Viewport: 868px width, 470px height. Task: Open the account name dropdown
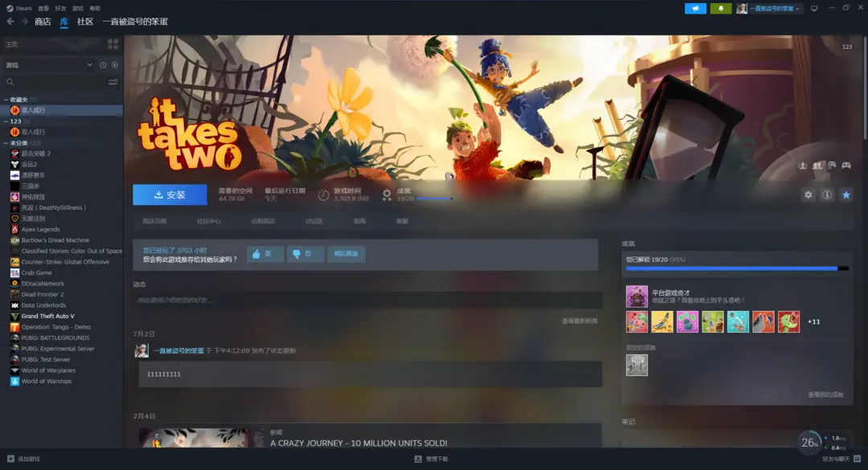point(775,8)
